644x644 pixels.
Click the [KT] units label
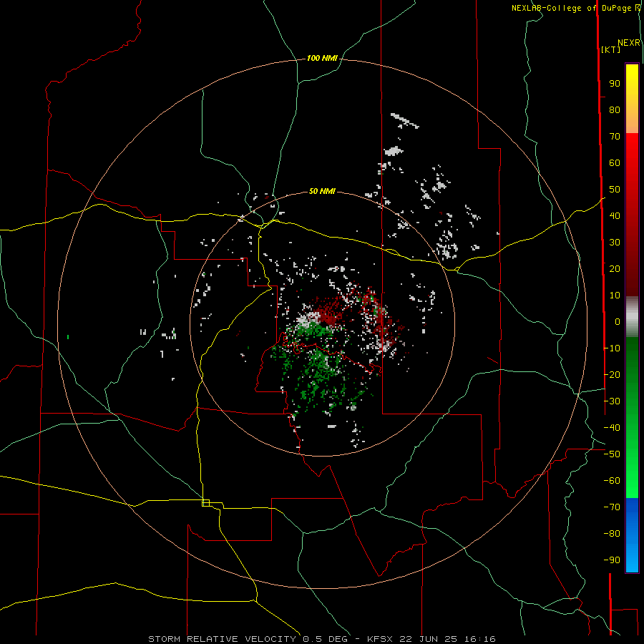point(610,49)
